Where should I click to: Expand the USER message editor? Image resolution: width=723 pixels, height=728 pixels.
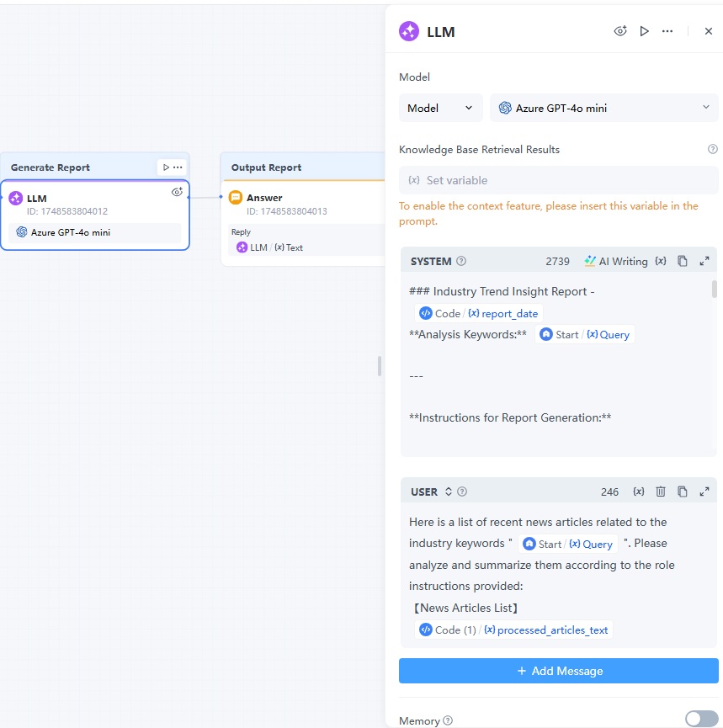pyautogui.click(x=704, y=492)
